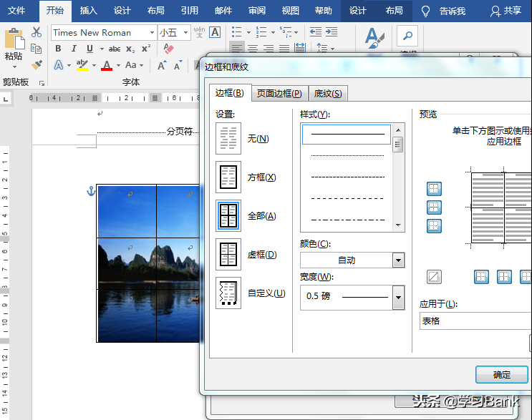
Task: Toggle Underline formatting
Action: [90, 49]
